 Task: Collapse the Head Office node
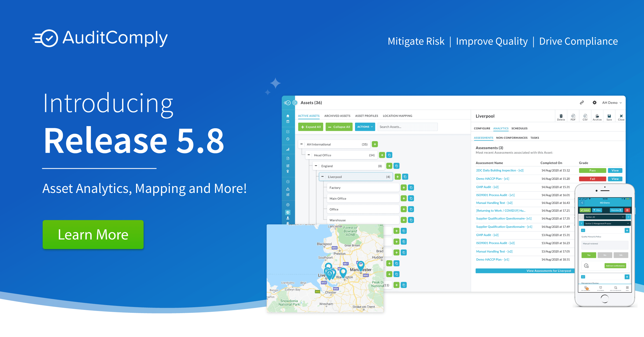tap(309, 155)
